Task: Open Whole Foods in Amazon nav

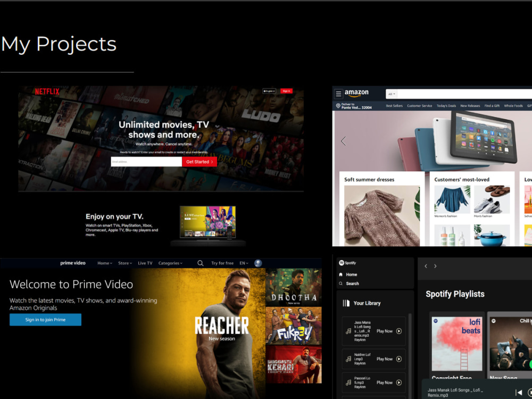Action: [x=513, y=106]
